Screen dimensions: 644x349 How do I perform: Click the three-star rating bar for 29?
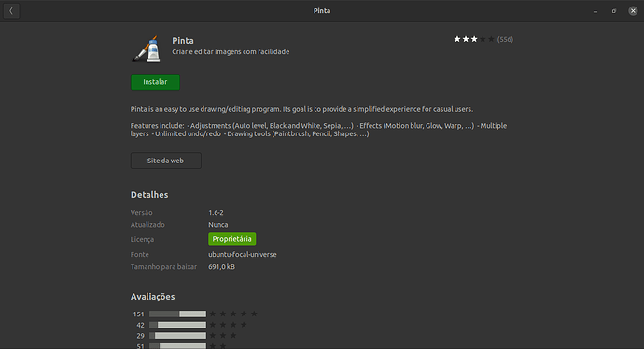[178, 336]
